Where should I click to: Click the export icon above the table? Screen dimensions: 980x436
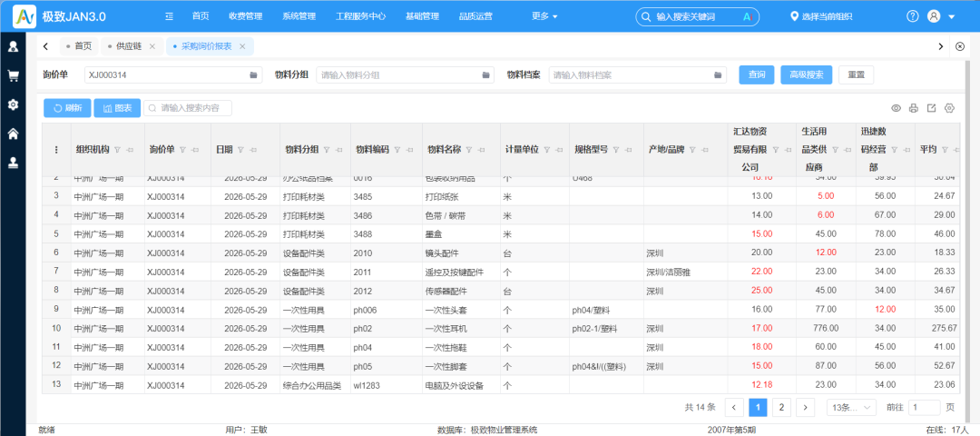point(931,108)
